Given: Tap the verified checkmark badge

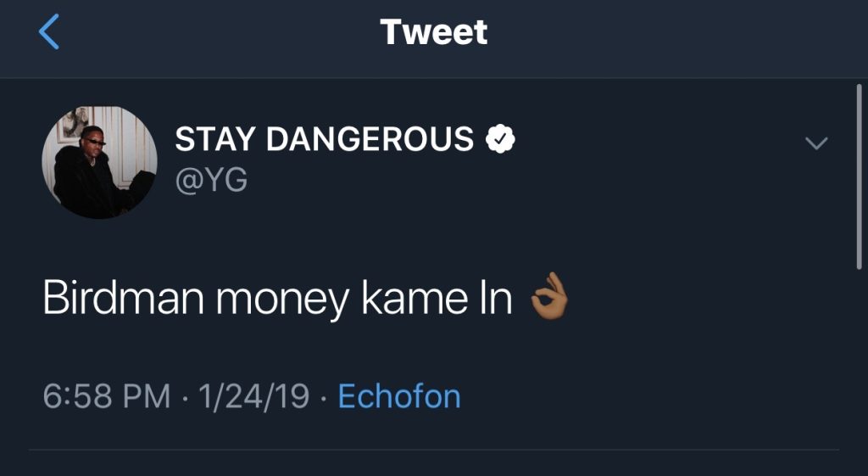Looking at the screenshot, I should 500,138.
